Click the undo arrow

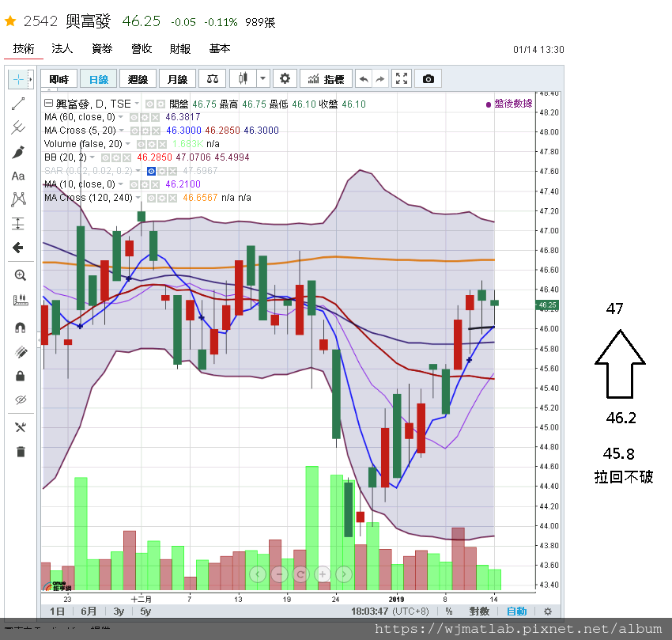pyautogui.click(x=364, y=79)
